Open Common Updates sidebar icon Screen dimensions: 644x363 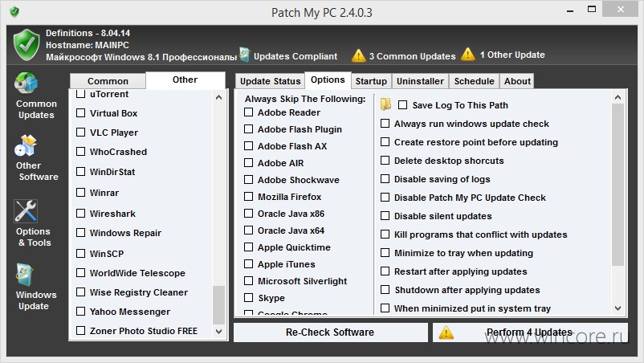26,83
